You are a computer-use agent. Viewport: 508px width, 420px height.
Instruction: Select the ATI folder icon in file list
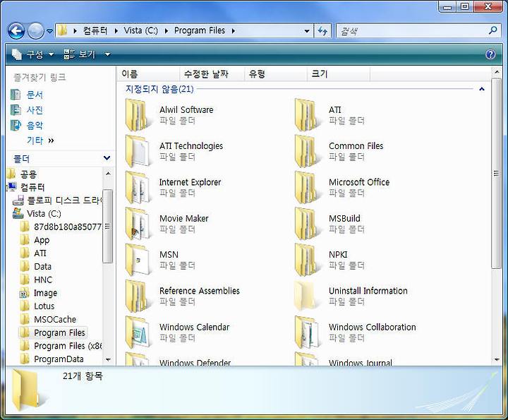[306, 115]
